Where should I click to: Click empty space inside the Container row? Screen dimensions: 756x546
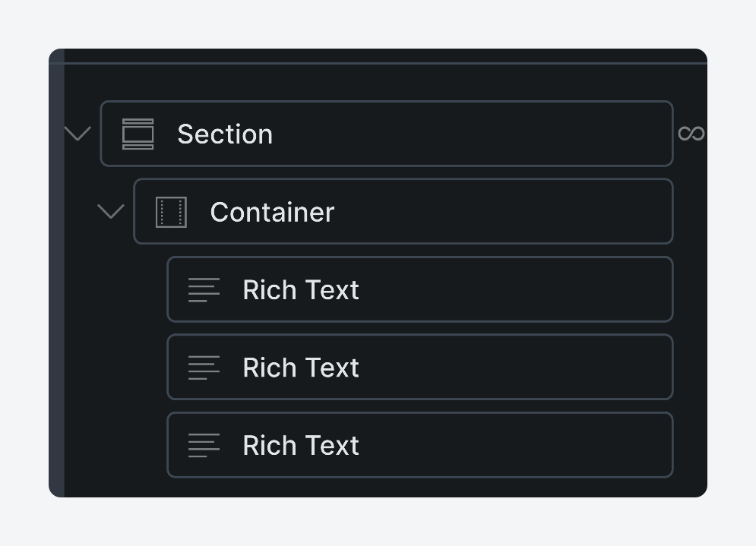pos(501,212)
